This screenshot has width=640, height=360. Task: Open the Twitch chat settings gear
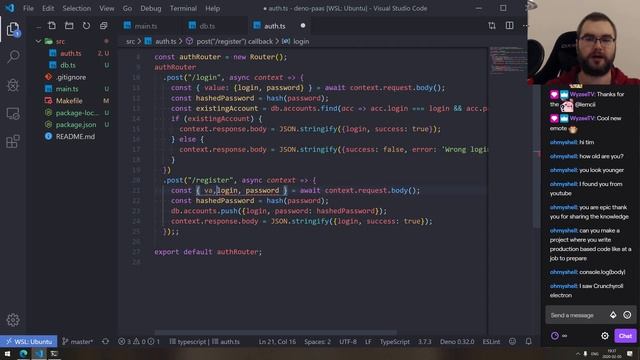604,336
